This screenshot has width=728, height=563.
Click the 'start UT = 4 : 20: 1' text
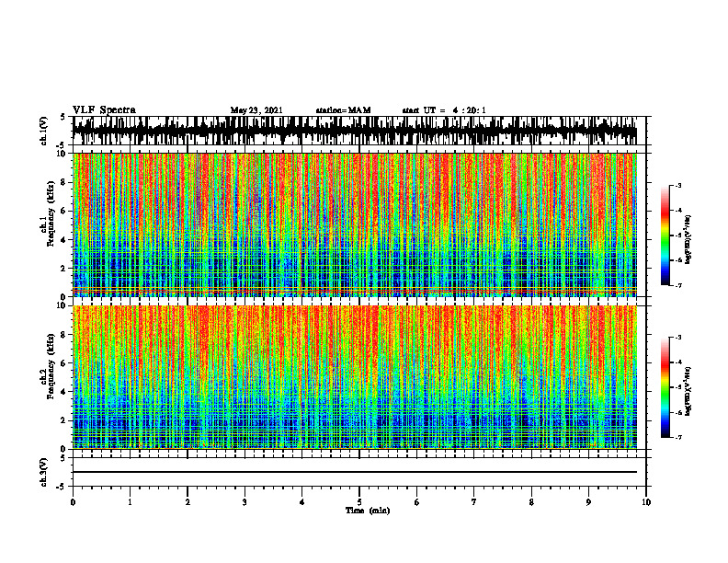(444, 110)
